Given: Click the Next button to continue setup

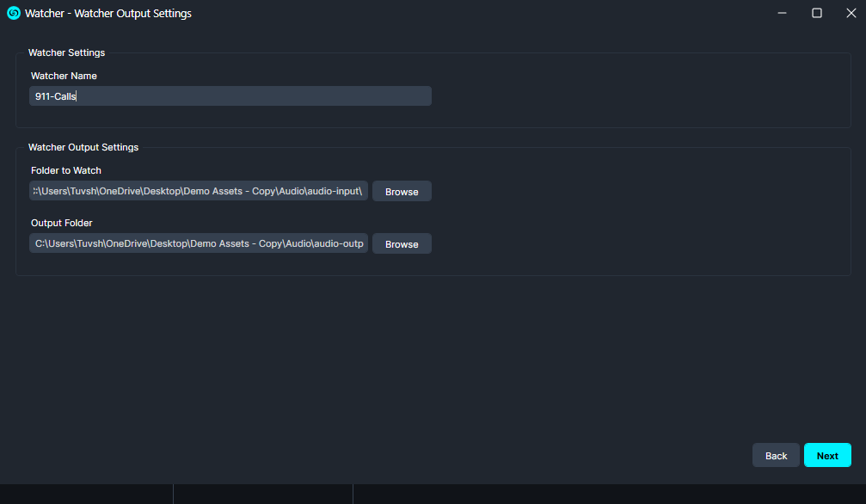Looking at the screenshot, I should (826, 455).
